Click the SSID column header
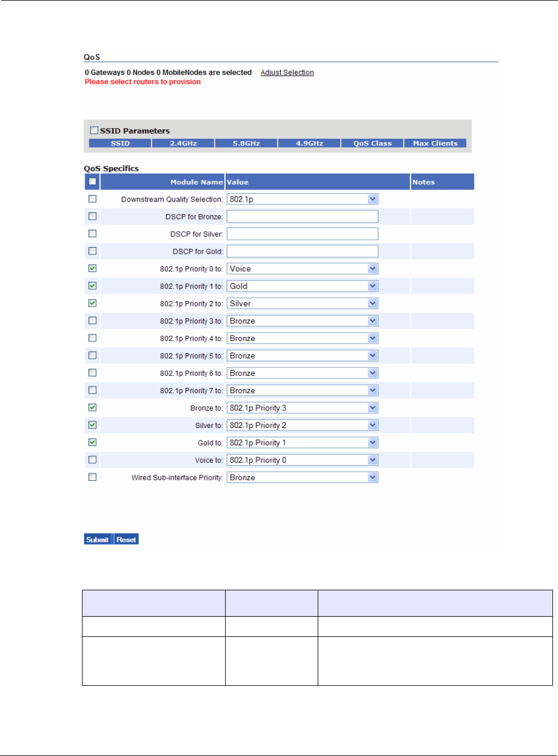The image size is (558, 756). click(x=120, y=143)
